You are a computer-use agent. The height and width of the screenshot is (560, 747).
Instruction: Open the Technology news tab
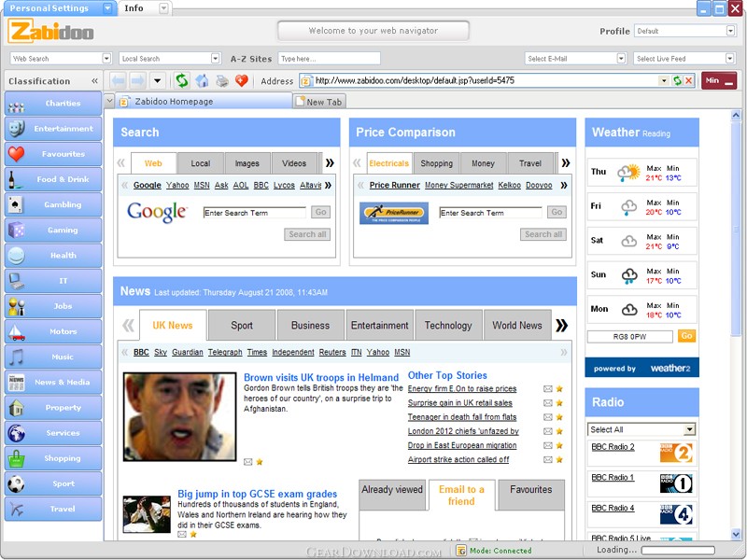[448, 325]
